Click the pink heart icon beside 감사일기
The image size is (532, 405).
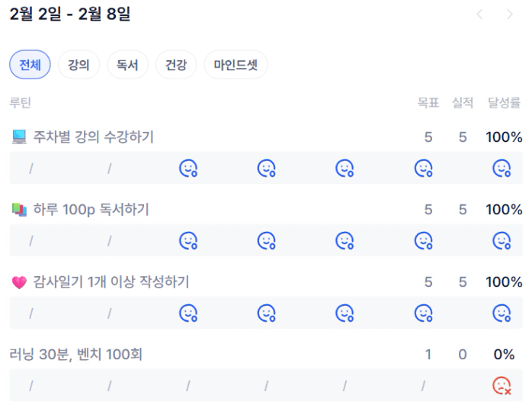(x=20, y=282)
